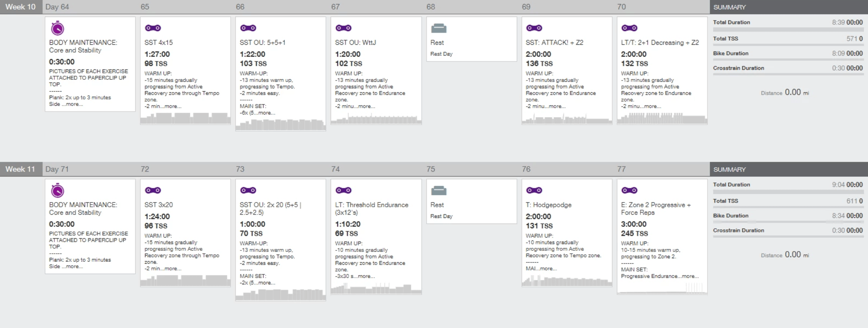
Task: Click bike chain icon on SST OU: 5+5+1
Action: coord(248,28)
